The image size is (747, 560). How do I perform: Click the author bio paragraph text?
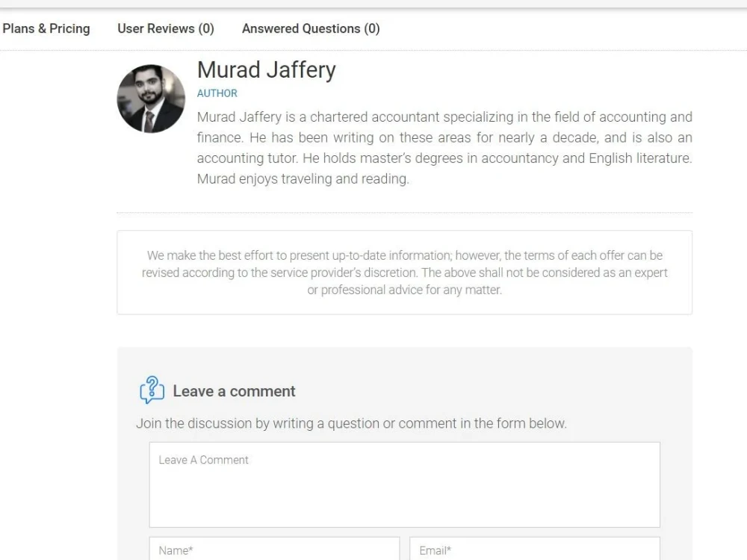coord(444,148)
